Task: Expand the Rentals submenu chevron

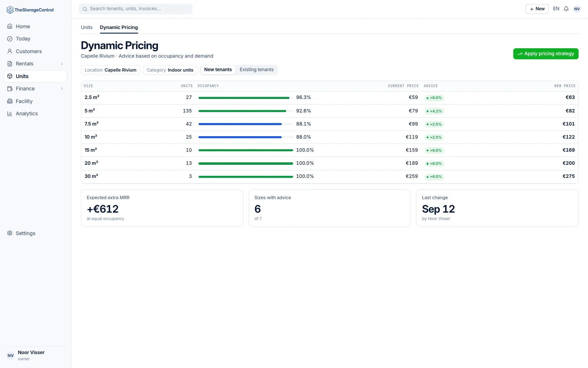Action: [x=62, y=64]
